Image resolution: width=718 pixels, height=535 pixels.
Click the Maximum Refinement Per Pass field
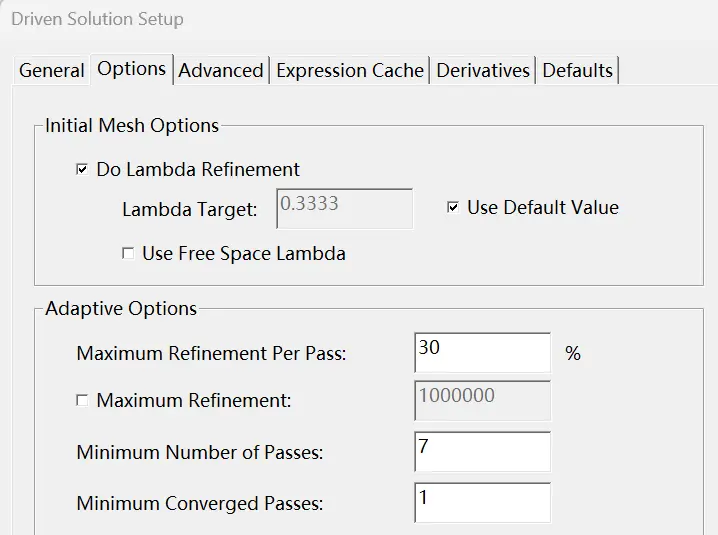click(483, 353)
